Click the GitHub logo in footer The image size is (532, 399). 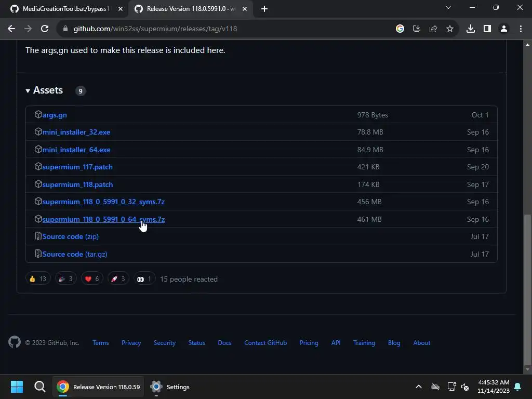(x=14, y=342)
